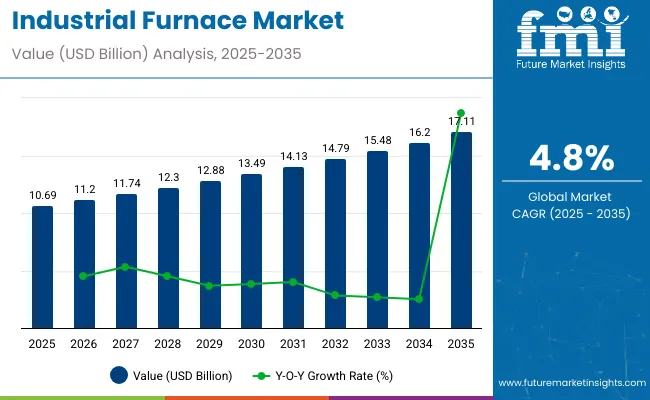This screenshot has width=650, height=400.
Task: Click the 2025 x-axis label
Action: (x=42, y=344)
